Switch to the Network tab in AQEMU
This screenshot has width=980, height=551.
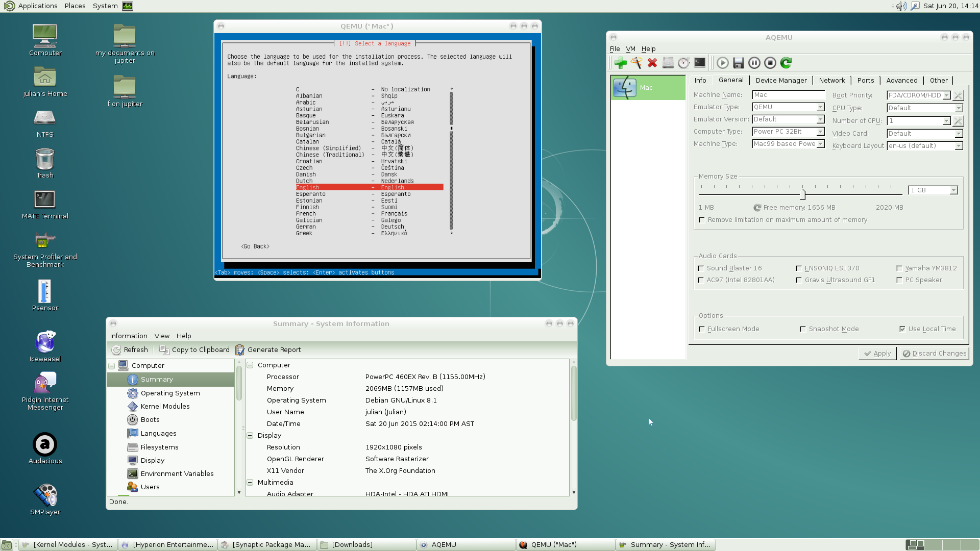(831, 80)
